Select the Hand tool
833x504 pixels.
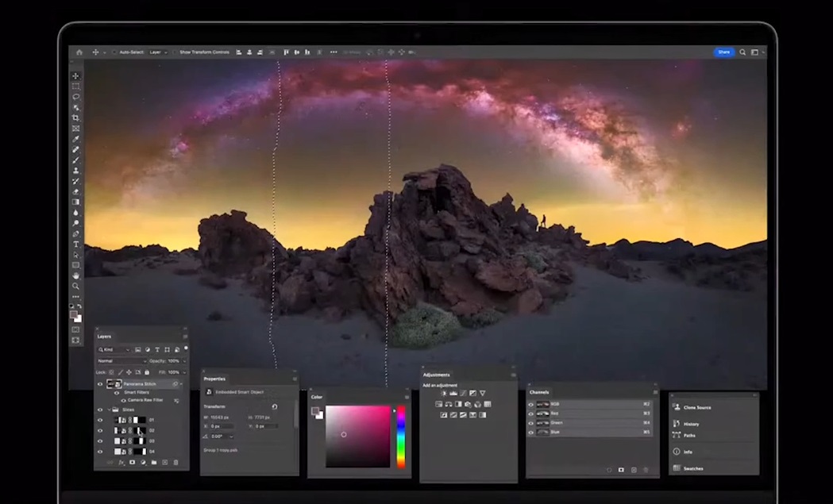pyautogui.click(x=76, y=275)
